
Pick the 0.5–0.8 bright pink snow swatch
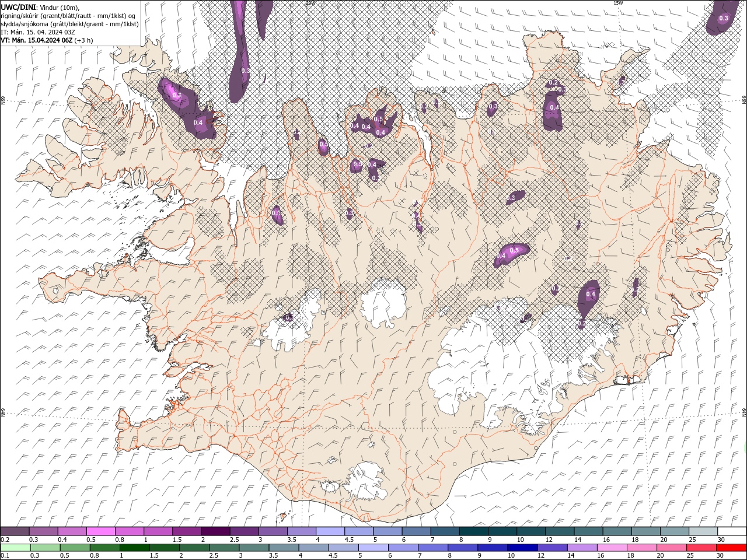(100, 531)
